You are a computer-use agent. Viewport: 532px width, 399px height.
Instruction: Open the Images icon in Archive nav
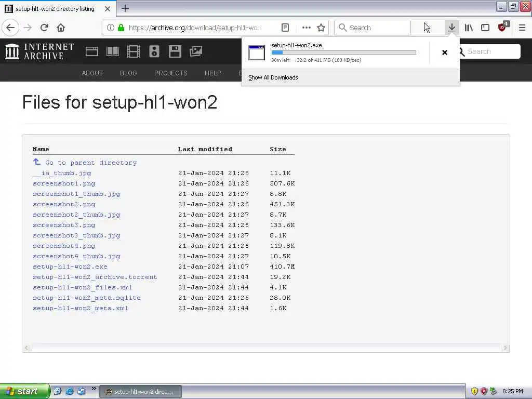[x=196, y=51]
